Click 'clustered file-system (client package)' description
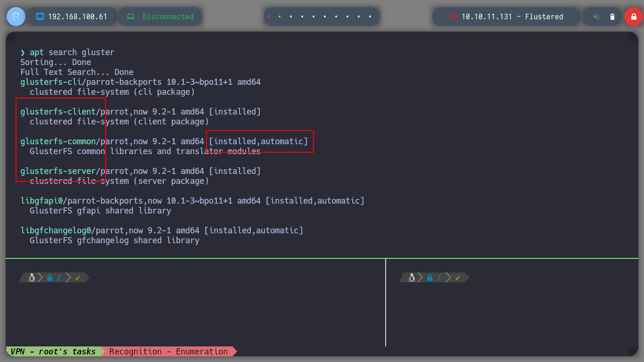Viewport: 644px width, 362px height. [119, 122]
